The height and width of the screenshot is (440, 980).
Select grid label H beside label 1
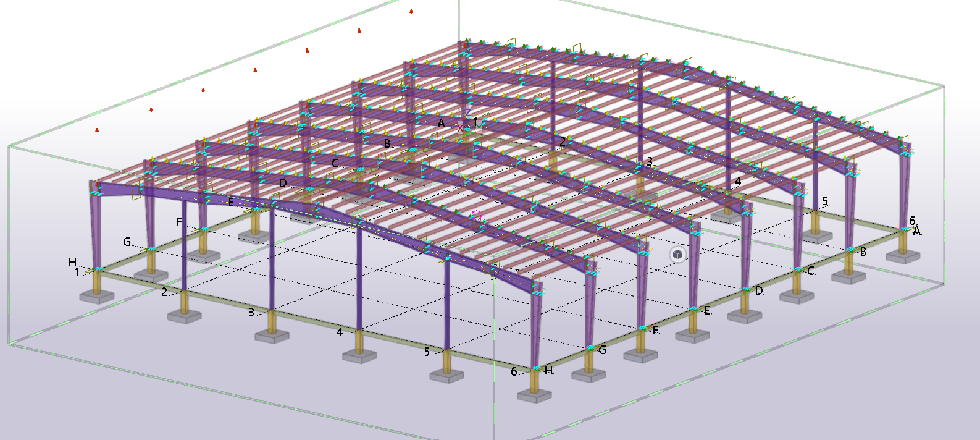click(x=72, y=263)
